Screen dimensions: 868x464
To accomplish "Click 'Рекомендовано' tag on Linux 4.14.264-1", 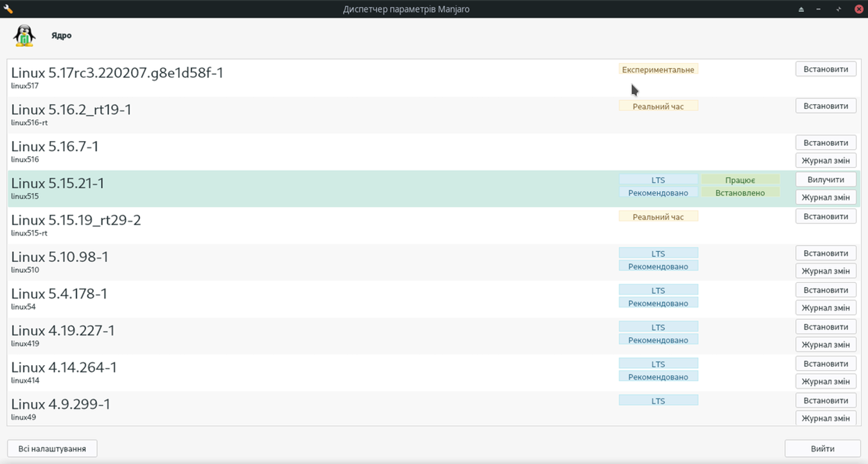I will tap(658, 377).
